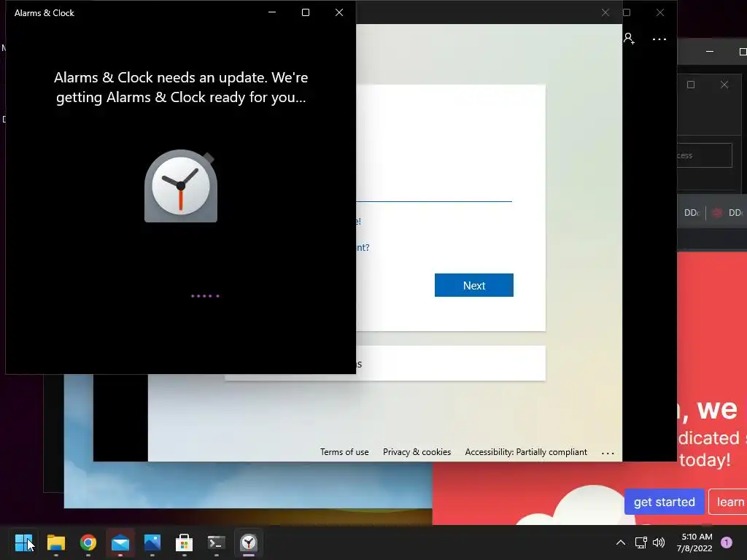
Task: Open the Privacy & cookies link
Action: (x=417, y=452)
